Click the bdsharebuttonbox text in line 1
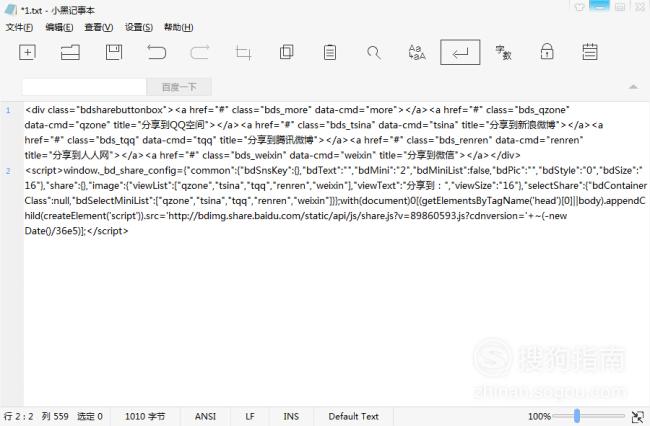 (121, 110)
